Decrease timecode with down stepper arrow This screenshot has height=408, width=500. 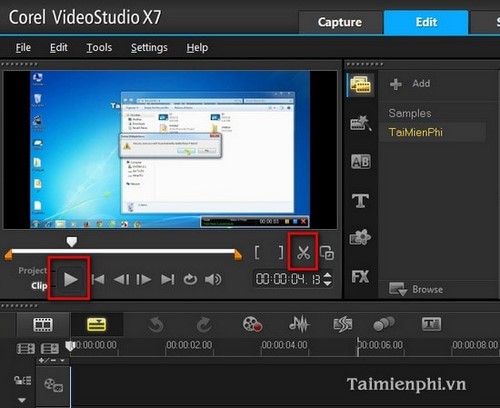pos(327,283)
